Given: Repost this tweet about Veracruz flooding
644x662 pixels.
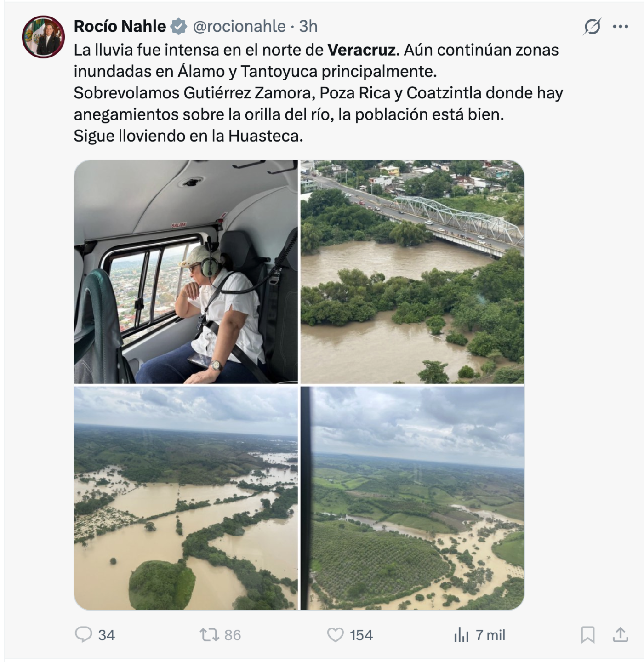Looking at the screenshot, I should (x=208, y=635).
